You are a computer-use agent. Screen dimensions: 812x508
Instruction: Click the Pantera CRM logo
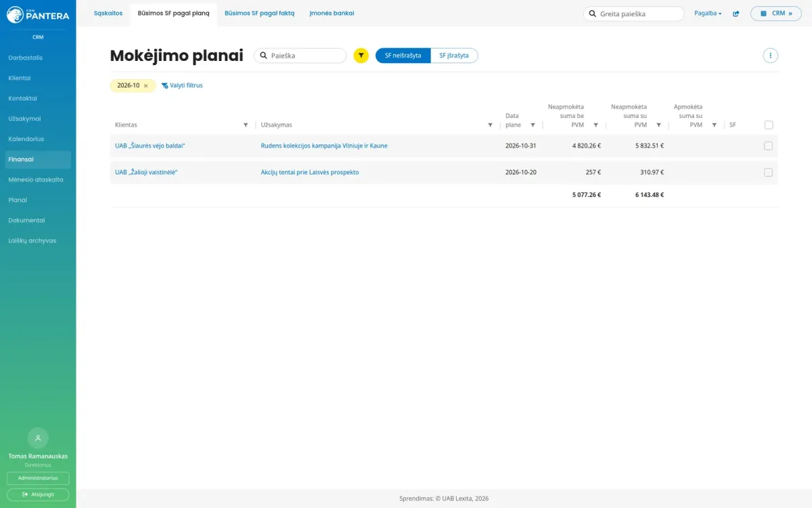(x=38, y=14)
